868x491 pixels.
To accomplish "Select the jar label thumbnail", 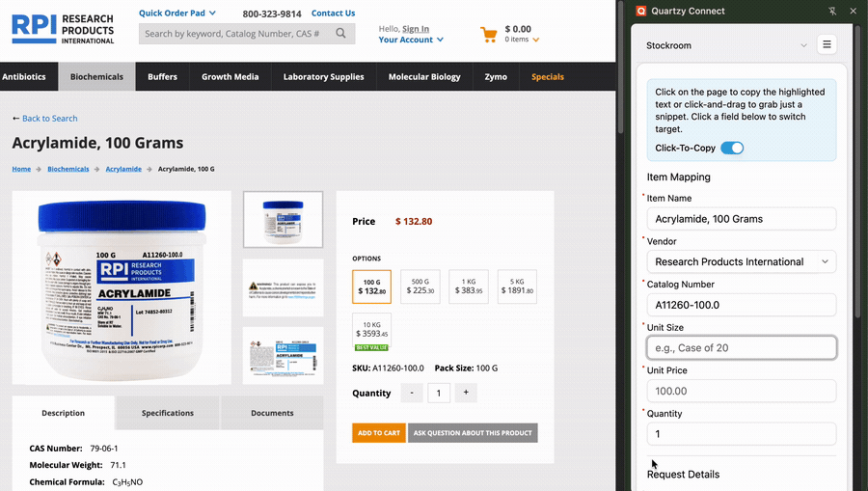I will click(x=283, y=355).
